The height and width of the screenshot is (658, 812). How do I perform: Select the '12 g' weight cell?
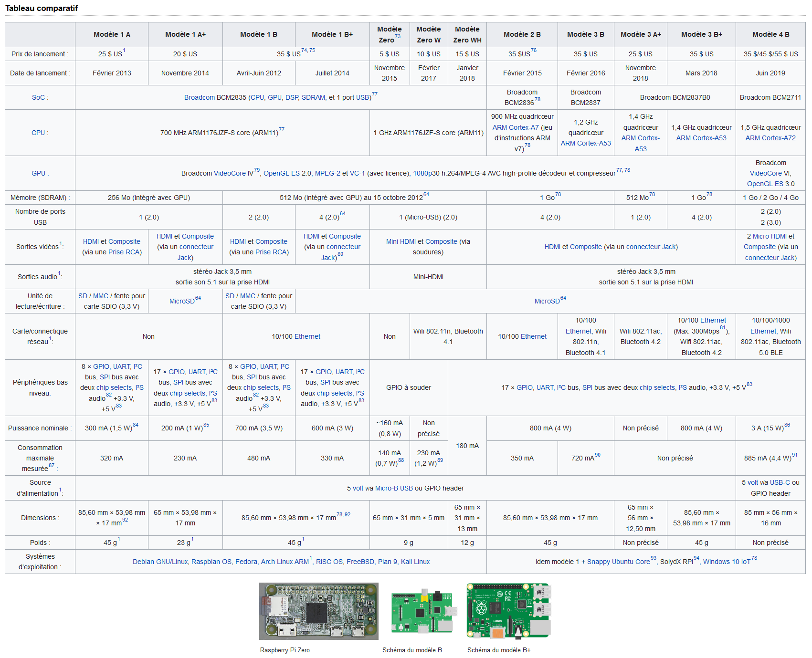point(467,543)
